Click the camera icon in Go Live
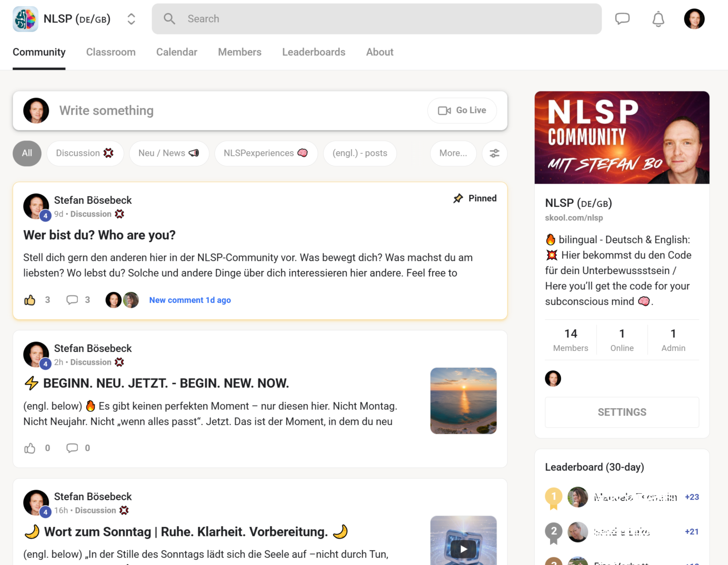 [x=444, y=111]
